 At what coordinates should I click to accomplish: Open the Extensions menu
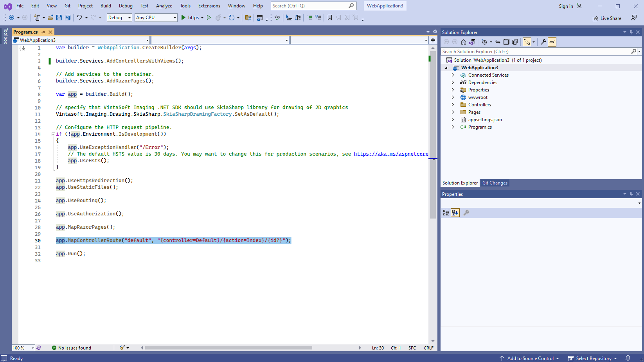click(209, 6)
